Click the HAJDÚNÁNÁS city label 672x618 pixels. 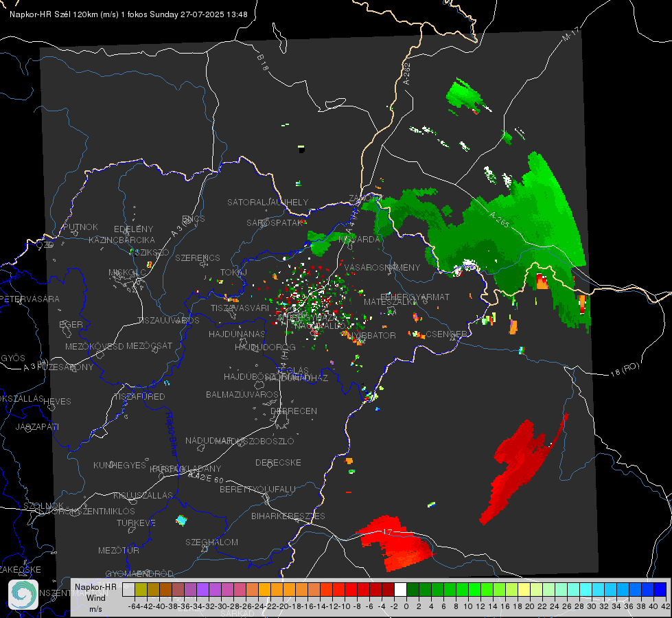point(237,334)
